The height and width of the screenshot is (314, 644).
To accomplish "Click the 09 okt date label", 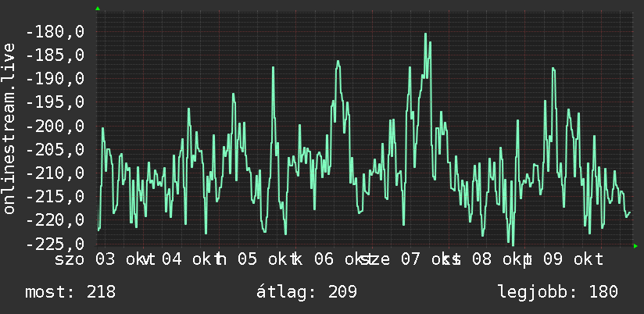I will point(574,259).
